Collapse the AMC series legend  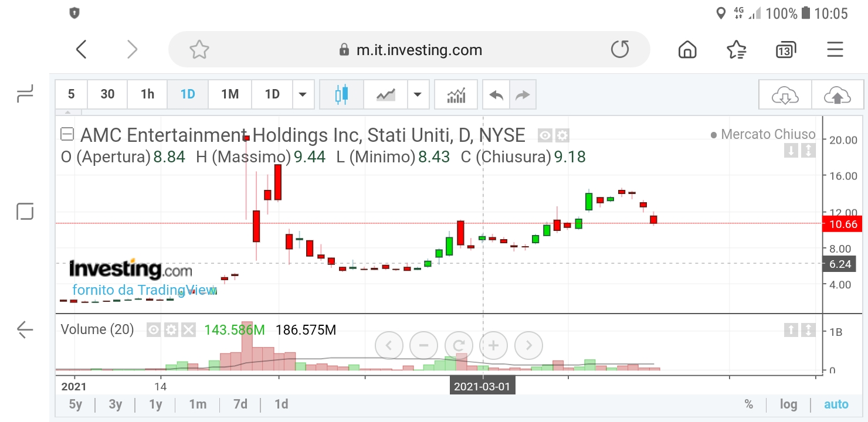[67, 135]
